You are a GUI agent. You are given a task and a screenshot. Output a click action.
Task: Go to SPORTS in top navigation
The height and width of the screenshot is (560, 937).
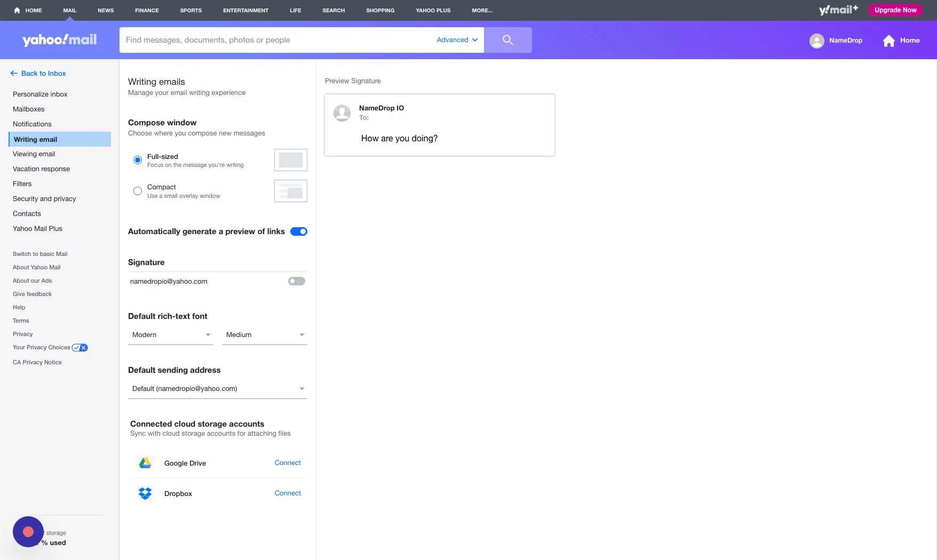[x=191, y=10]
